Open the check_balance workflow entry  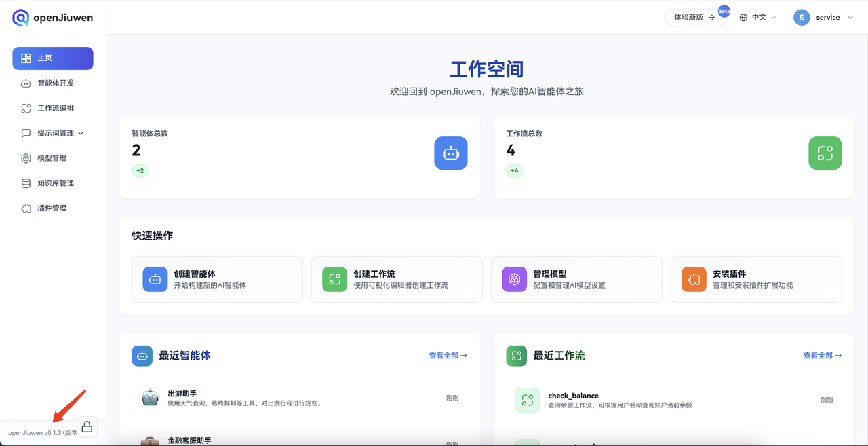pyautogui.click(x=674, y=400)
